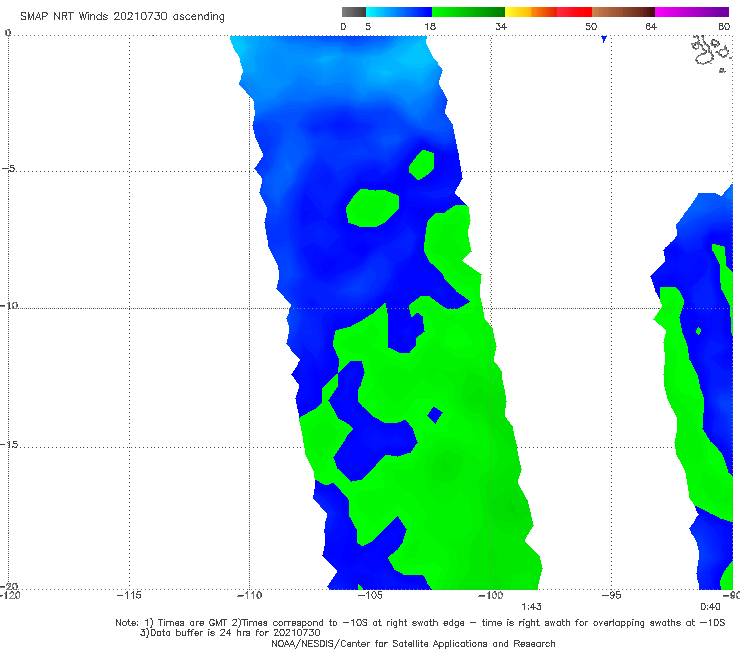Select the yellow-to-red 34–50 color scale segment
740x650 pixels.
(x=548, y=12)
